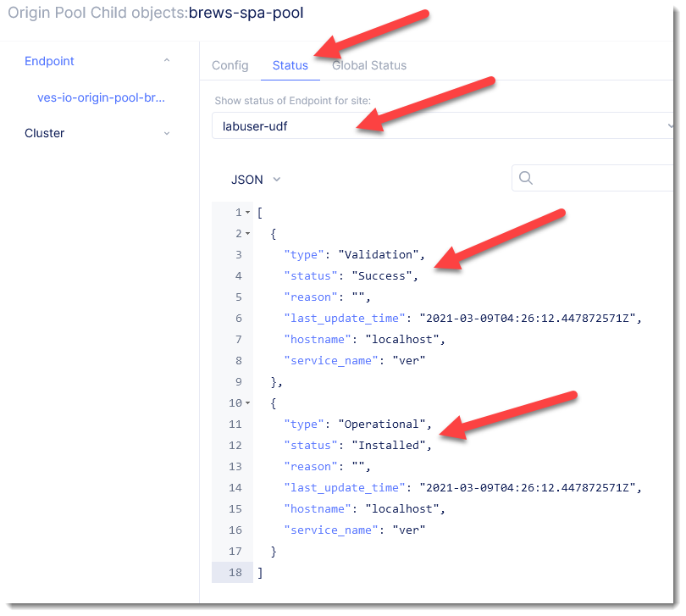Image resolution: width=686 pixels, height=616 pixels.
Task: Fold the JSON array at line 1
Action: 247,213
